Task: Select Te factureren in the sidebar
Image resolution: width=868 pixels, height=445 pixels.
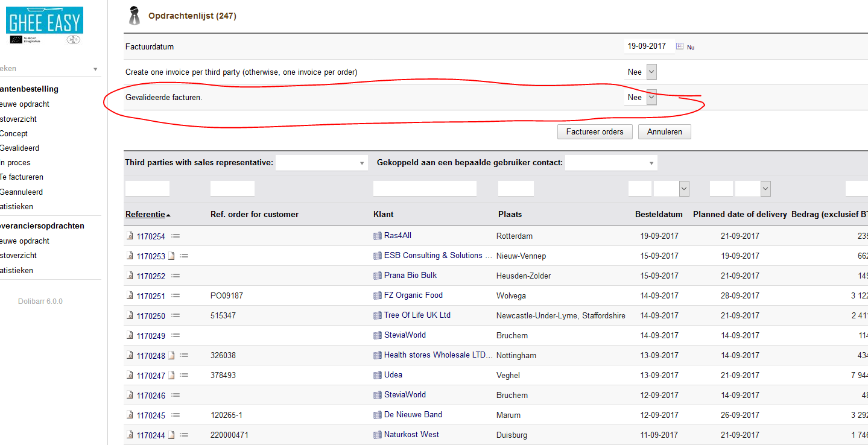Action: coord(22,177)
